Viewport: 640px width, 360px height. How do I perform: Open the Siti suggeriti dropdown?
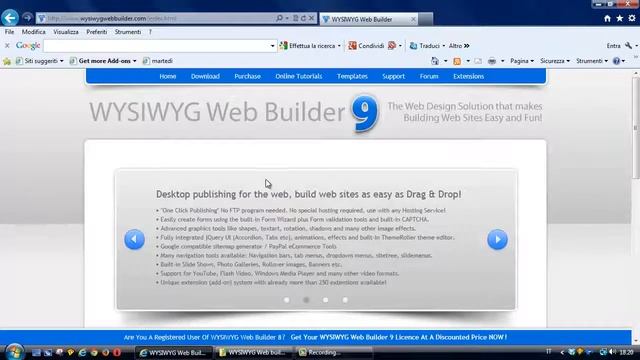click(40, 61)
